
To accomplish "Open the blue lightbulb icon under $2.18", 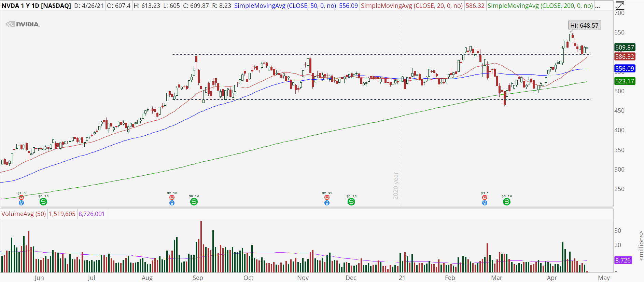I will pyautogui.click(x=172, y=203).
